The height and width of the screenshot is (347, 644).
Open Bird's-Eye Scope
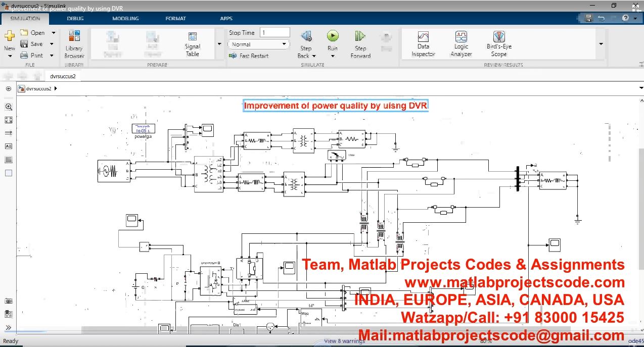499,43
